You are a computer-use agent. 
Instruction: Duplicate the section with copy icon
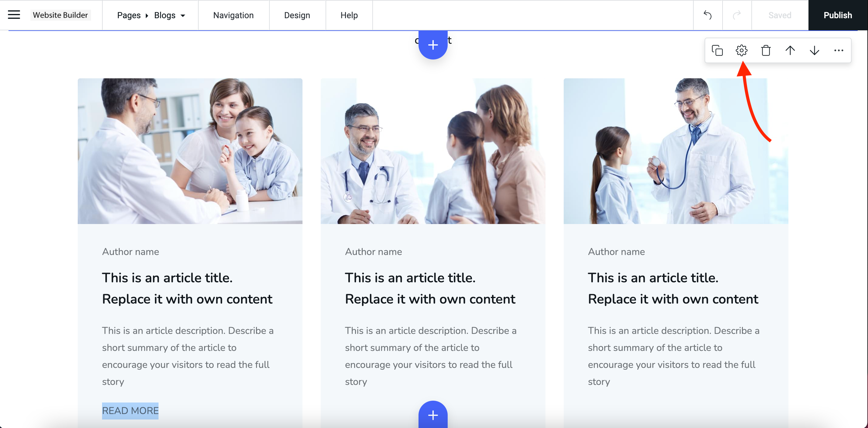click(717, 50)
